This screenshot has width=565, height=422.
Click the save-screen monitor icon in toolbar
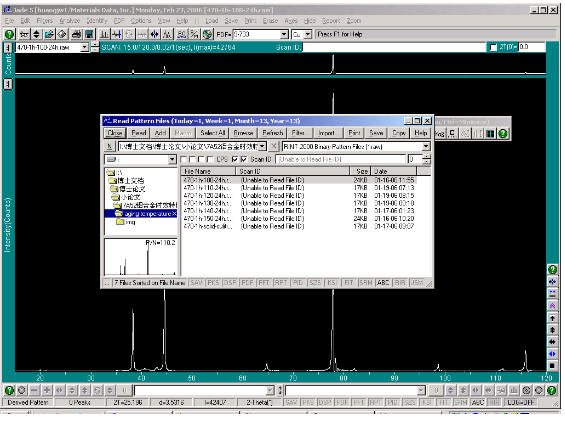[x=89, y=34]
